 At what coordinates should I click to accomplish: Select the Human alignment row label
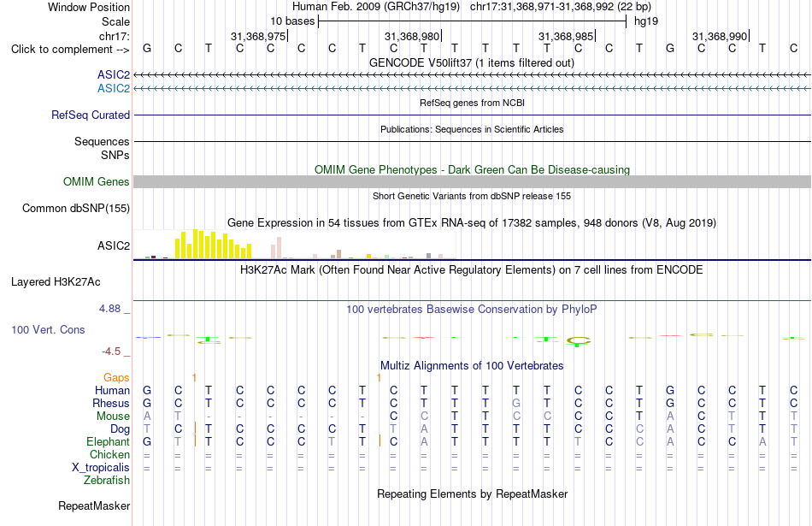point(112,390)
